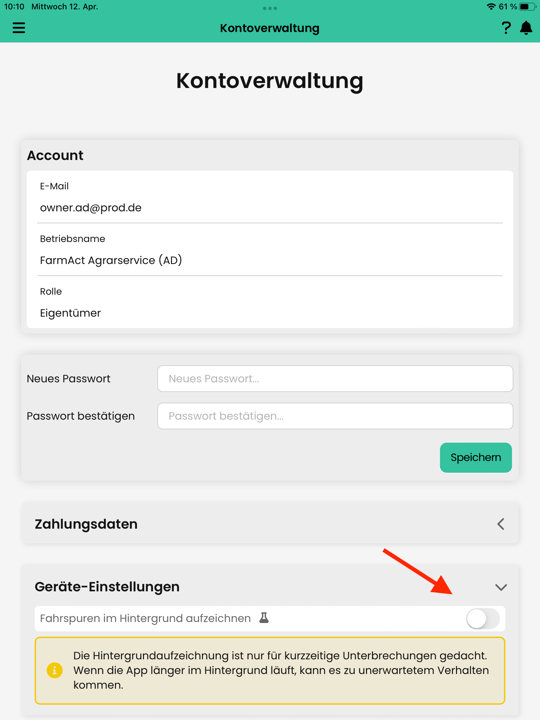The height and width of the screenshot is (720, 540).
Task: Tap the Kontoverwaltung title in top bar
Action: point(270,28)
